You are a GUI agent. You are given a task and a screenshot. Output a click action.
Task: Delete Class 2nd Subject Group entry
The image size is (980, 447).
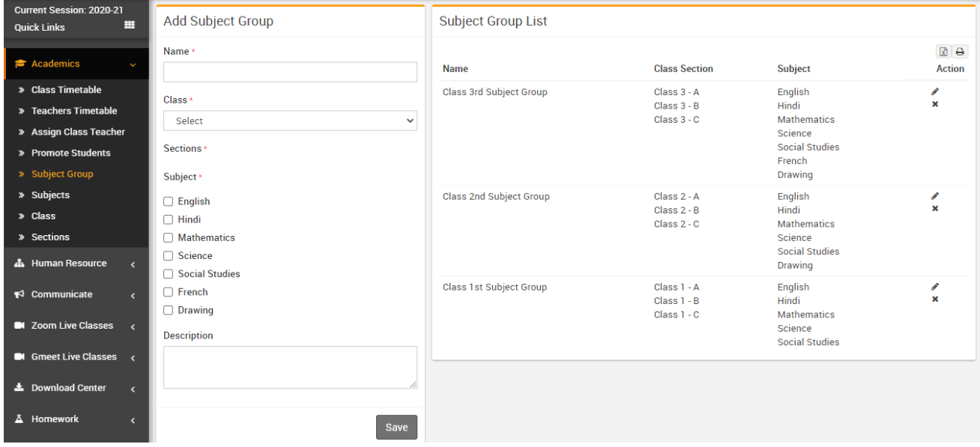point(935,209)
